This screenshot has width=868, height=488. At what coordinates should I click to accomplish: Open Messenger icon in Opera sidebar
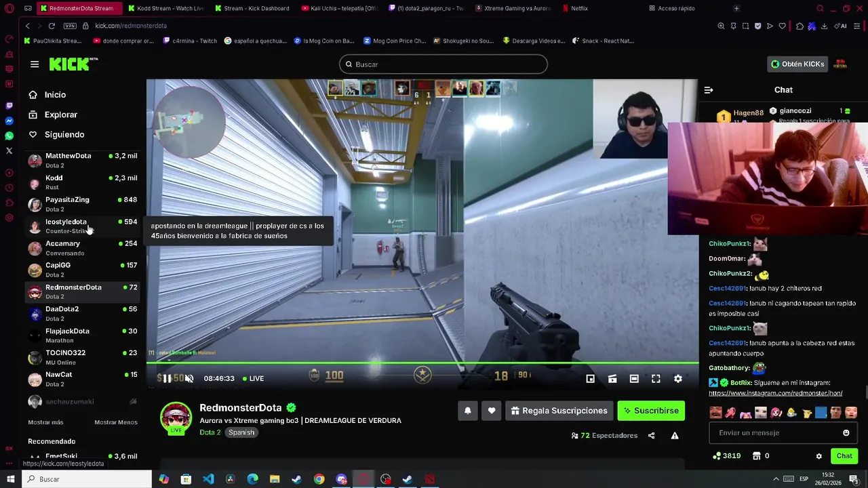coord(9,121)
